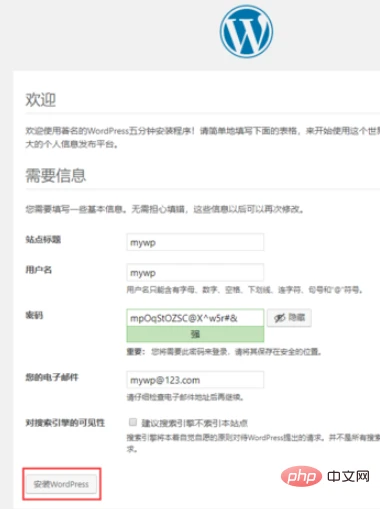Click the 您的电子邮件 field label
The image size is (380, 509).
pyautogui.click(x=52, y=377)
